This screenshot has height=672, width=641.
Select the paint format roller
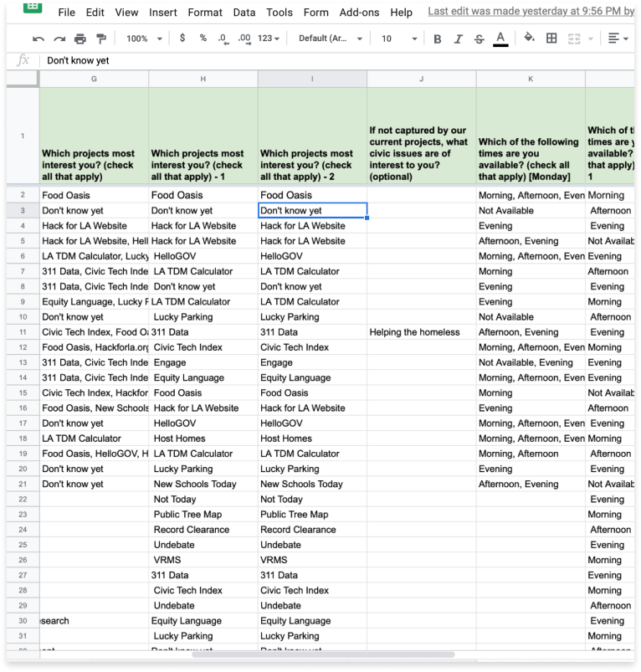pos(101,39)
